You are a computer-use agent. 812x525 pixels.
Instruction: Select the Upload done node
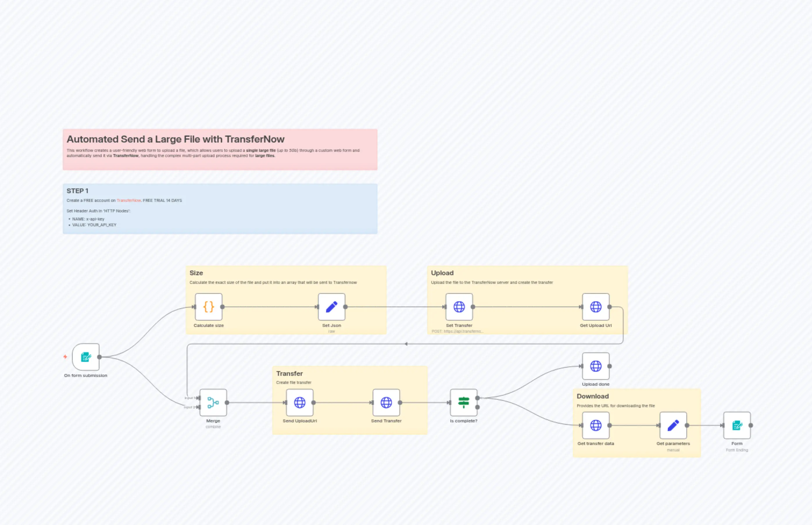595,366
